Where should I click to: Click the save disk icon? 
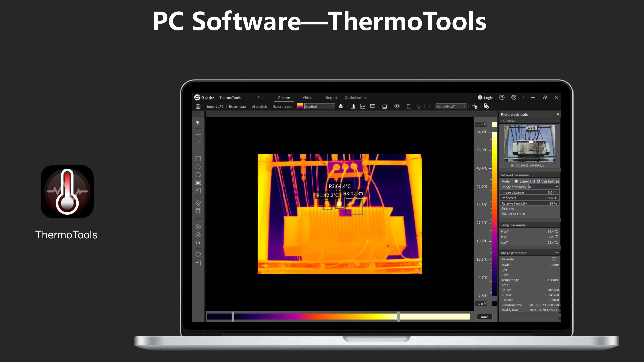(198, 107)
